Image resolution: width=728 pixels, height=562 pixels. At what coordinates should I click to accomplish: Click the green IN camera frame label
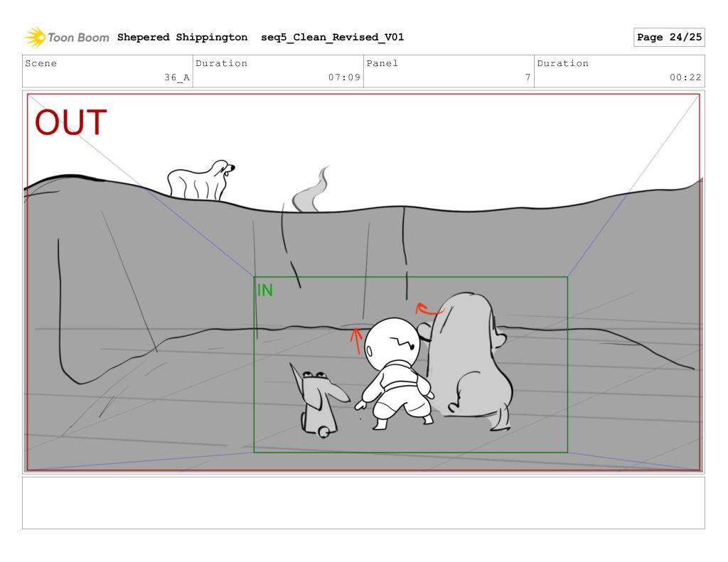(264, 290)
